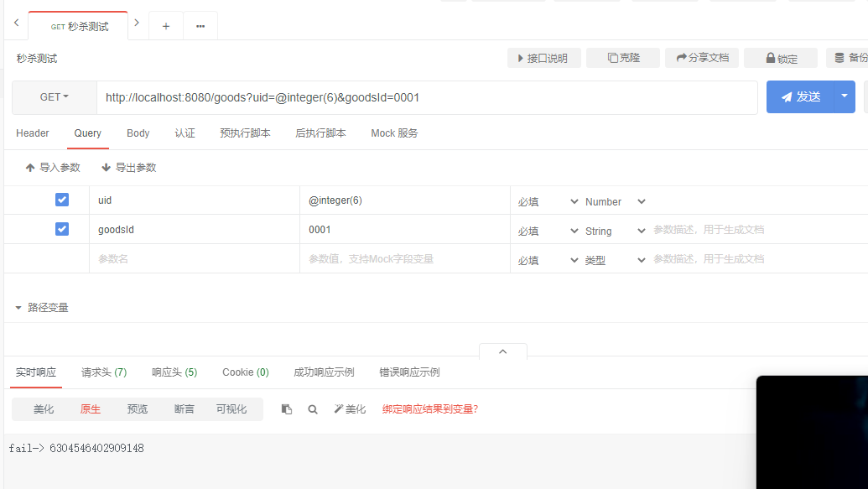Change HTTP method GET dropdown
This screenshot has width=868, height=489.
[x=55, y=97]
